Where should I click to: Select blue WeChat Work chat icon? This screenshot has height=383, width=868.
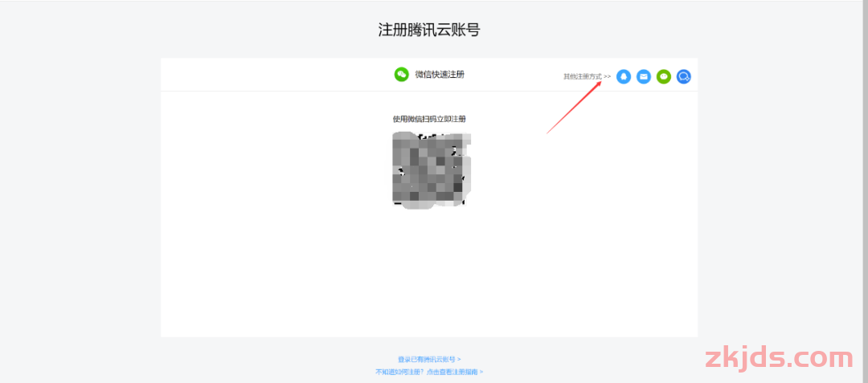tap(684, 77)
